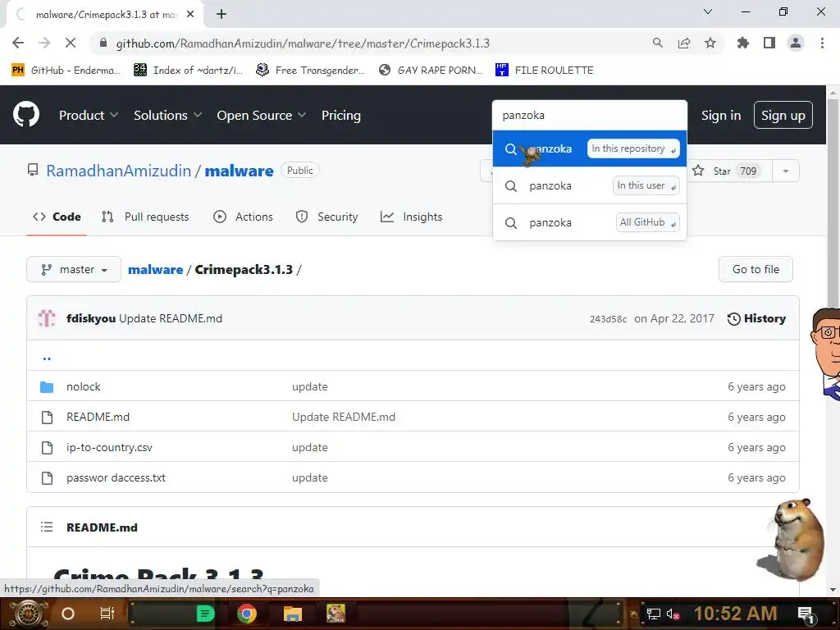The image size is (840, 630).
Task: Open ip-to-country.csv file
Action: click(109, 447)
